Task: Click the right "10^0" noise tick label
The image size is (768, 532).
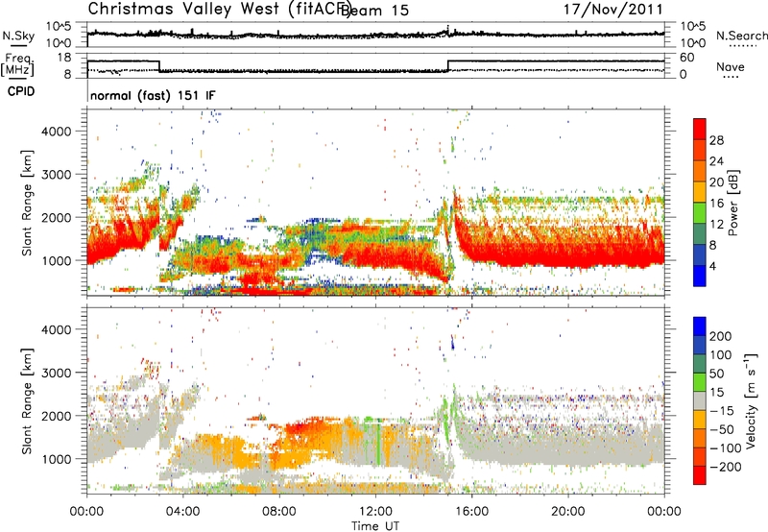Action: pyautogui.click(x=693, y=43)
